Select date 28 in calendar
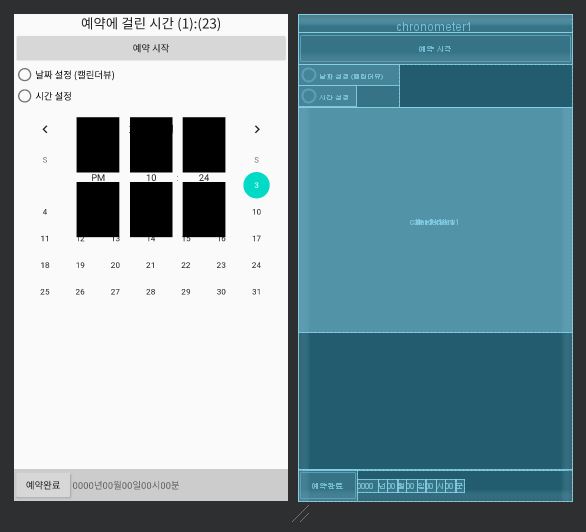Viewport: 586px width, 532px height. (x=151, y=292)
